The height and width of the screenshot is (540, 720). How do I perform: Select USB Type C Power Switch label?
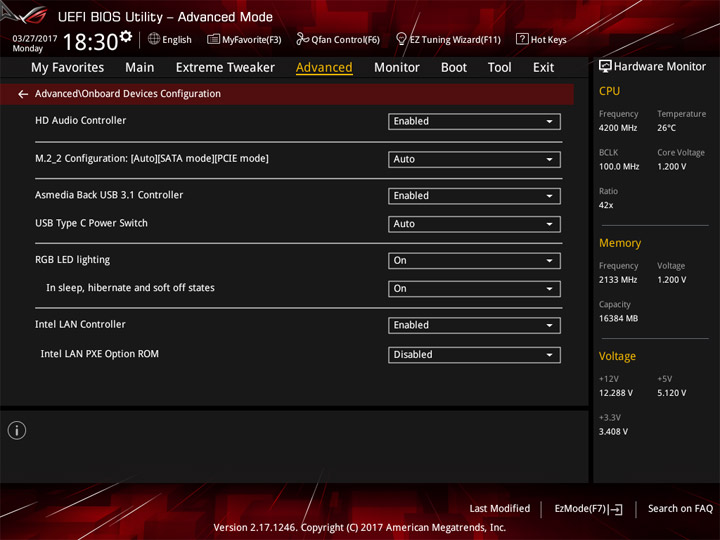pos(91,224)
